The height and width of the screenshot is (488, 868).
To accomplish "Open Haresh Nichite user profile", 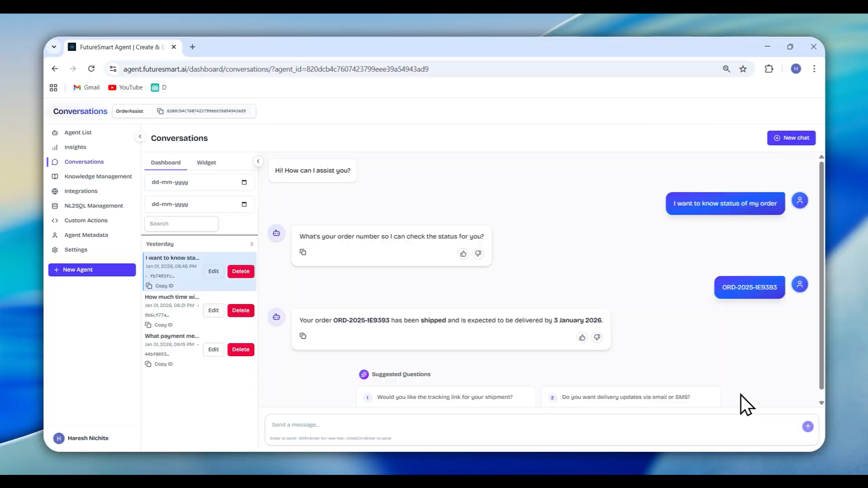I will pyautogui.click(x=81, y=438).
